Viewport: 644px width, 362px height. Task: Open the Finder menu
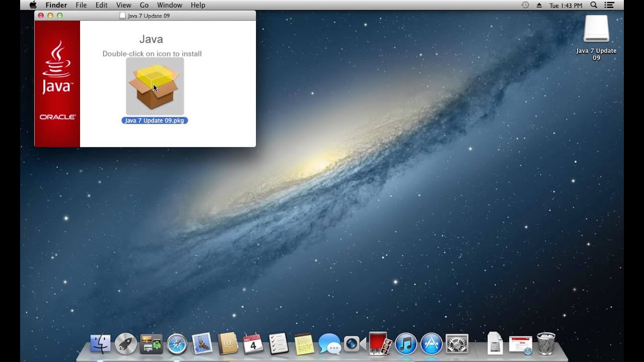point(56,5)
